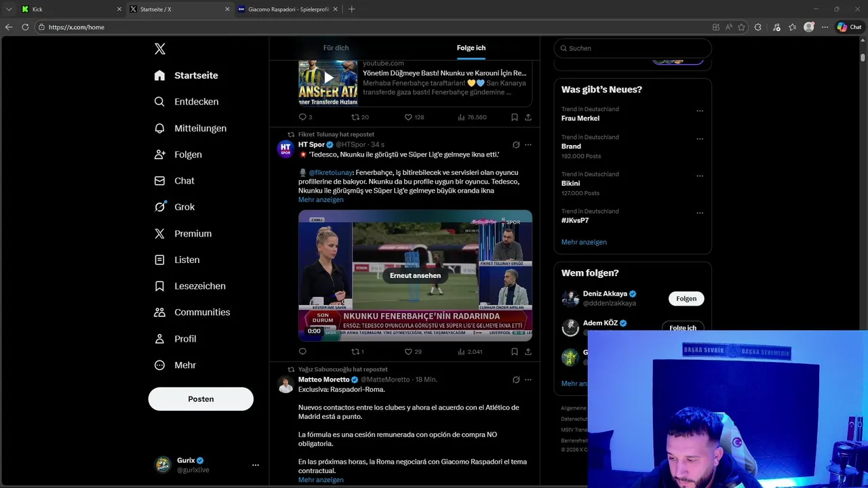Viewport: 868px width, 488px height.
Task: Open Grok assistant
Action: pos(174,207)
